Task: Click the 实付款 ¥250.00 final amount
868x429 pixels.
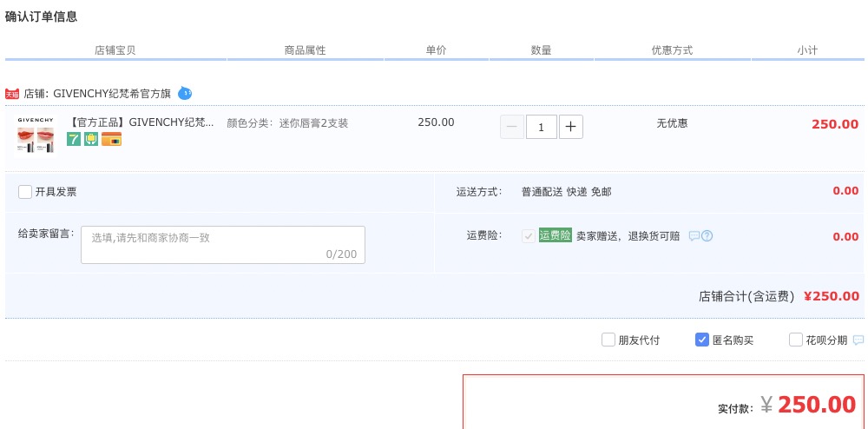Action: (787, 406)
